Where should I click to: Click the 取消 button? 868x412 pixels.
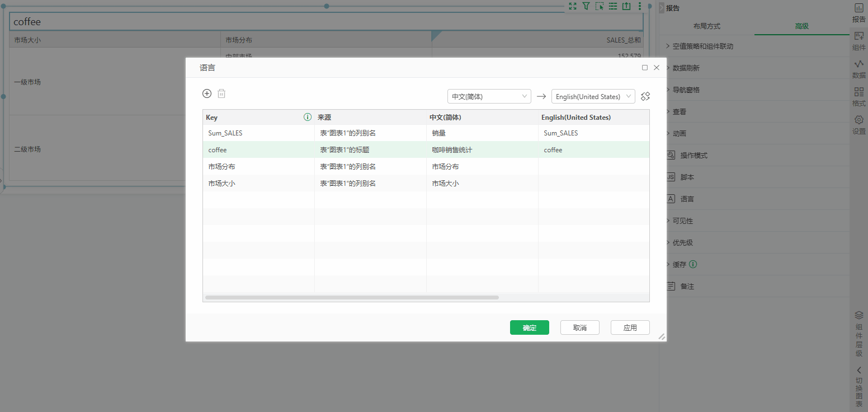point(579,327)
